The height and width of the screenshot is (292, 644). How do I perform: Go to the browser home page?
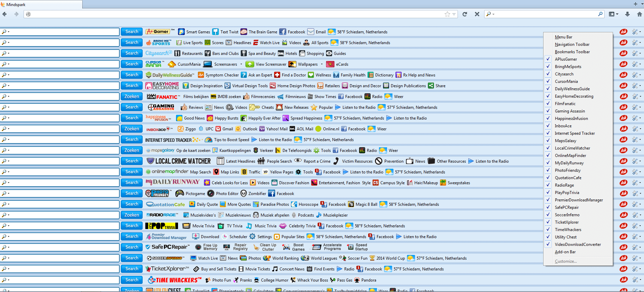tap(639, 14)
